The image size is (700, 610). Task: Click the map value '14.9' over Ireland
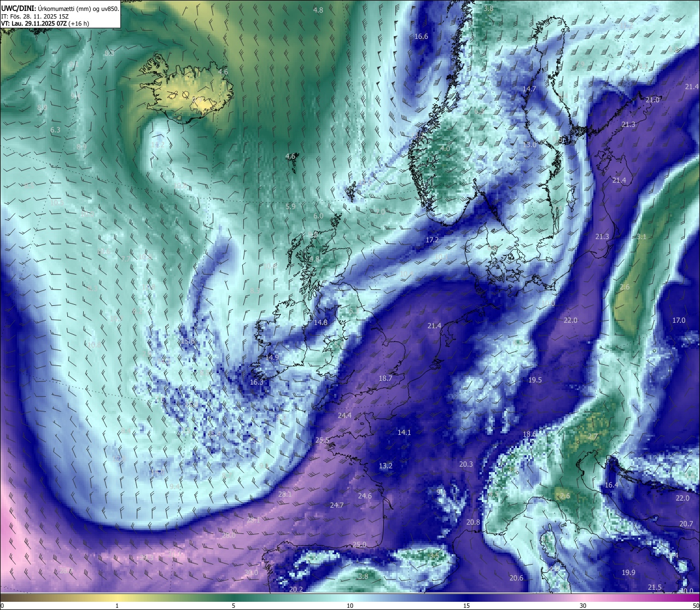point(272,358)
